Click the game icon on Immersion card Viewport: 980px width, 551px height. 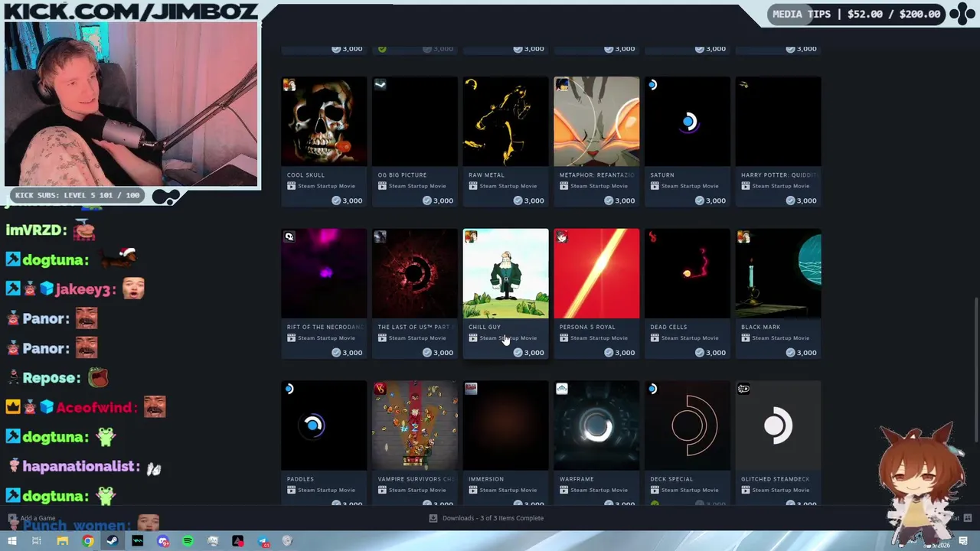click(471, 389)
